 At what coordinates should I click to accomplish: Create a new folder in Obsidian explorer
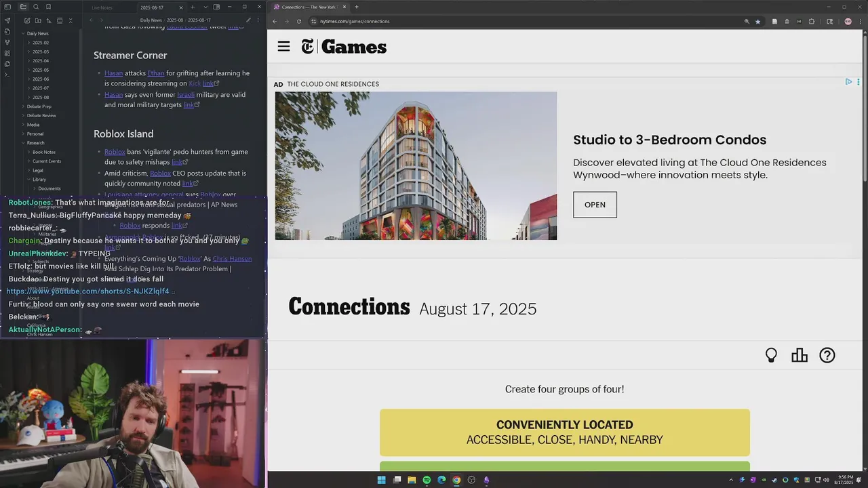point(37,21)
